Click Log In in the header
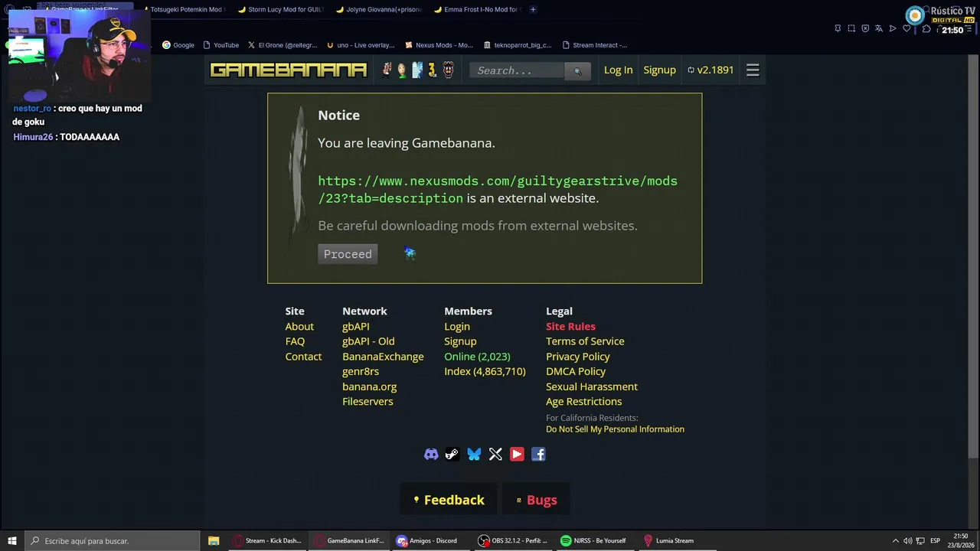980x551 pixels. click(619, 70)
